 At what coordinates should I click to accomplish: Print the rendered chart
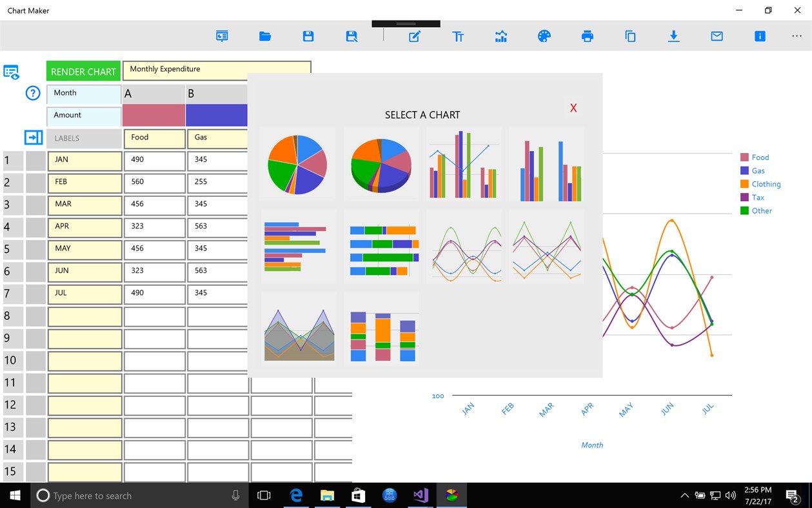[x=587, y=36]
